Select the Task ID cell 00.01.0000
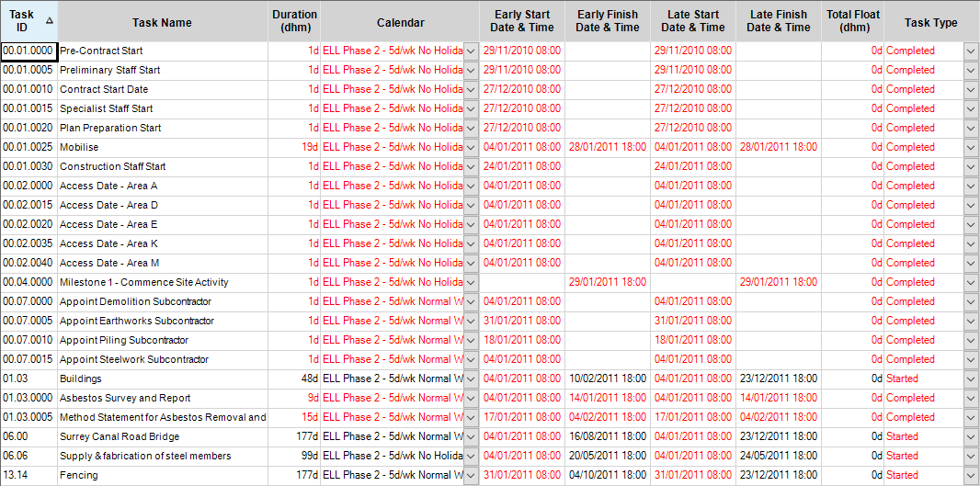 (28, 51)
